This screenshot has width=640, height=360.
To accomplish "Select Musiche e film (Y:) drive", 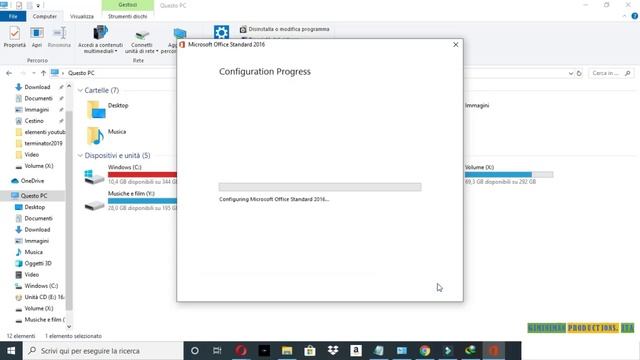I will click(131, 201).
